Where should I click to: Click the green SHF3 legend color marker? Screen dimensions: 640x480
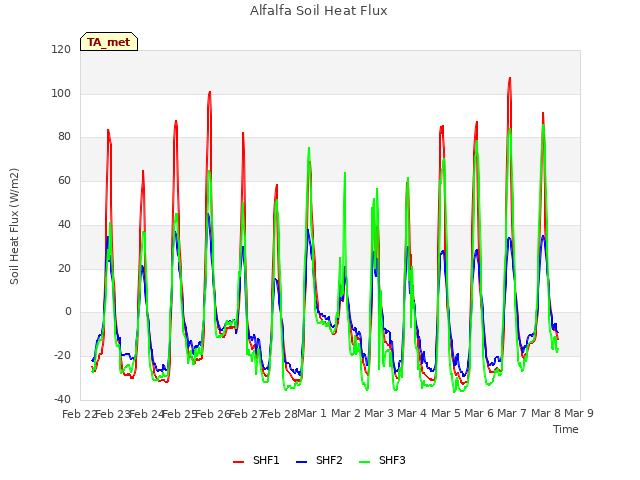364,462
